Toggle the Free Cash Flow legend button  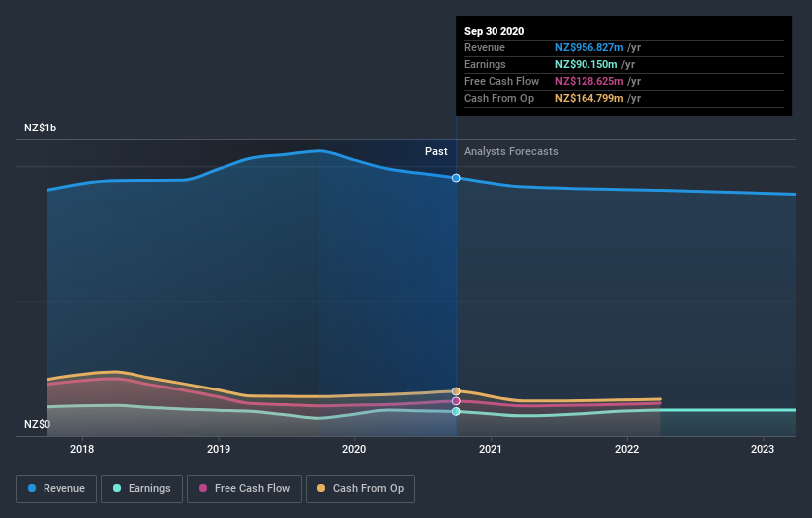click(244, 489)
